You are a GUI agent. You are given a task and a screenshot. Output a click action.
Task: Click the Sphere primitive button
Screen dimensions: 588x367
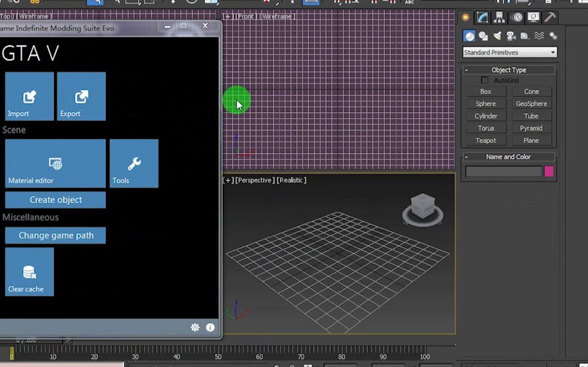point(486,104)
